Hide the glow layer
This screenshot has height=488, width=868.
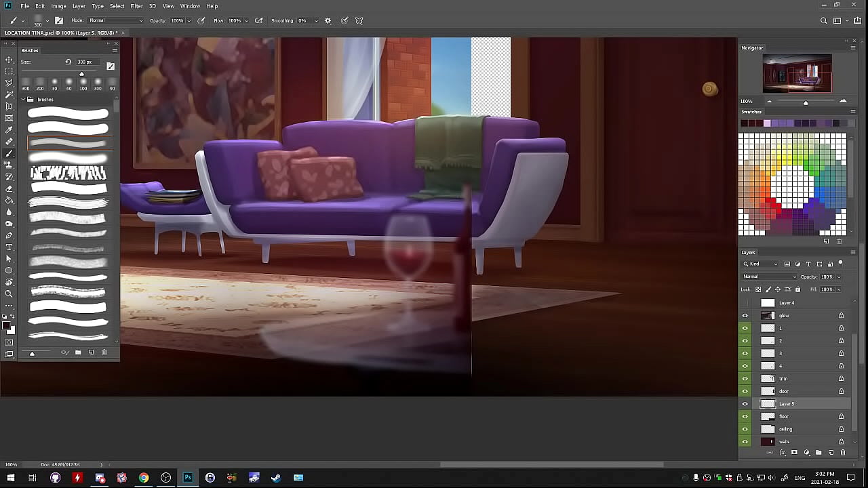[745, 316]
